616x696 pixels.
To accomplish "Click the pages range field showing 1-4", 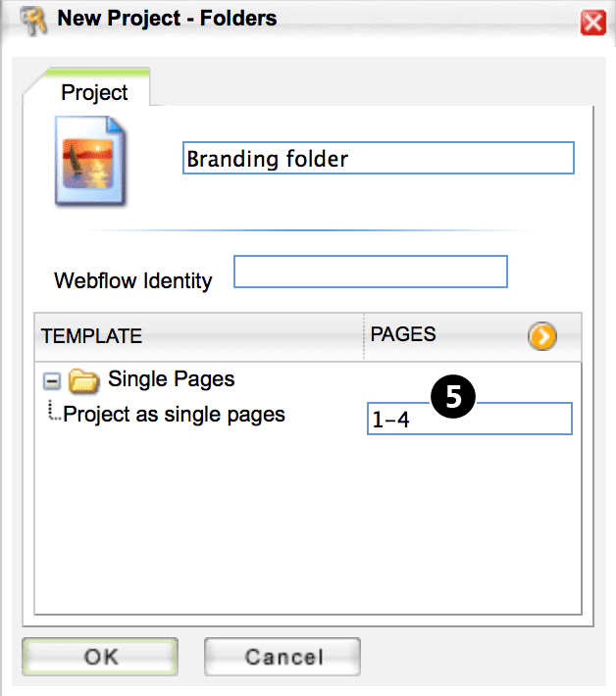I will pyautogui.click(x=470, y=419).
